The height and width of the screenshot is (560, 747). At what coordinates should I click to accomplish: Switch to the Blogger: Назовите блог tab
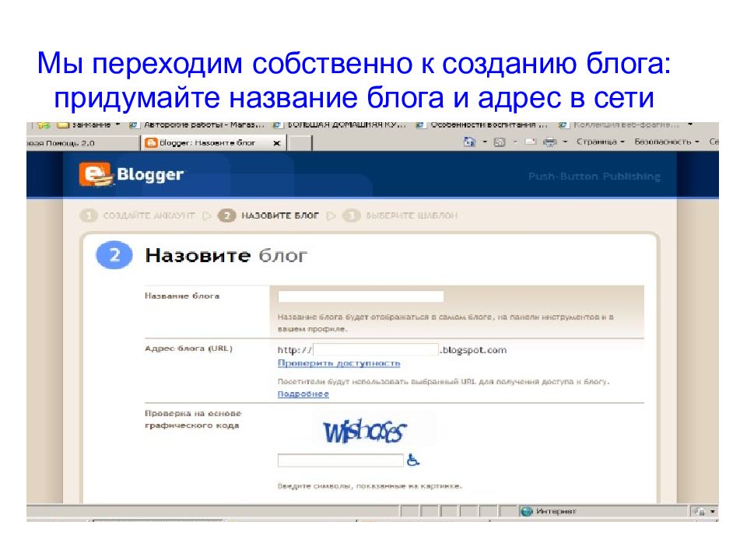coord(204,143)
